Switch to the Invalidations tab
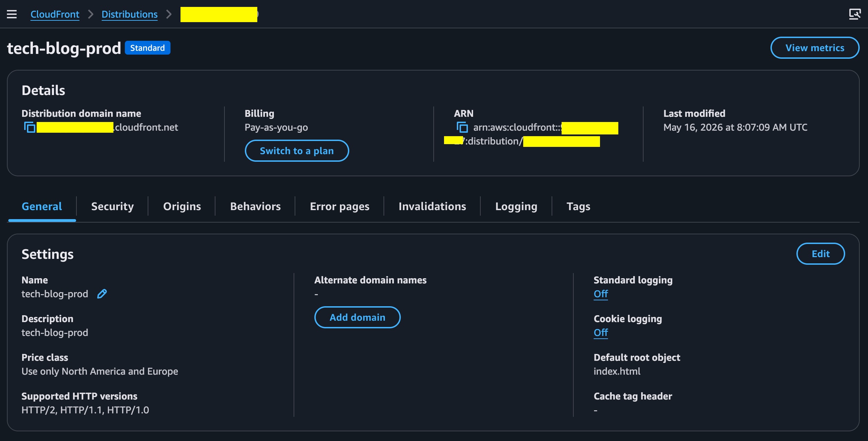This screenshot has height=441, width=868. point(432,206)
